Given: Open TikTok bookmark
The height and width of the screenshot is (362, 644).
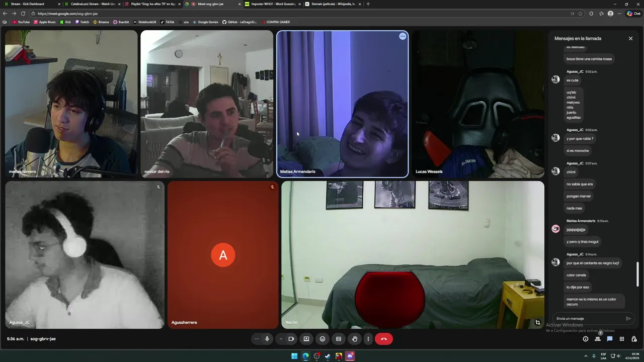Looking at the screenshot, I should 168,22.
